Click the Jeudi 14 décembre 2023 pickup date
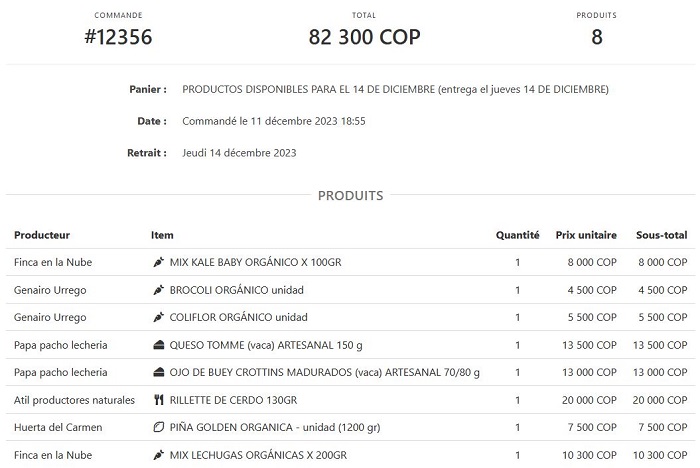Viewport: 700px width, 468px height. pyautogui.click(x=239, y=153)
